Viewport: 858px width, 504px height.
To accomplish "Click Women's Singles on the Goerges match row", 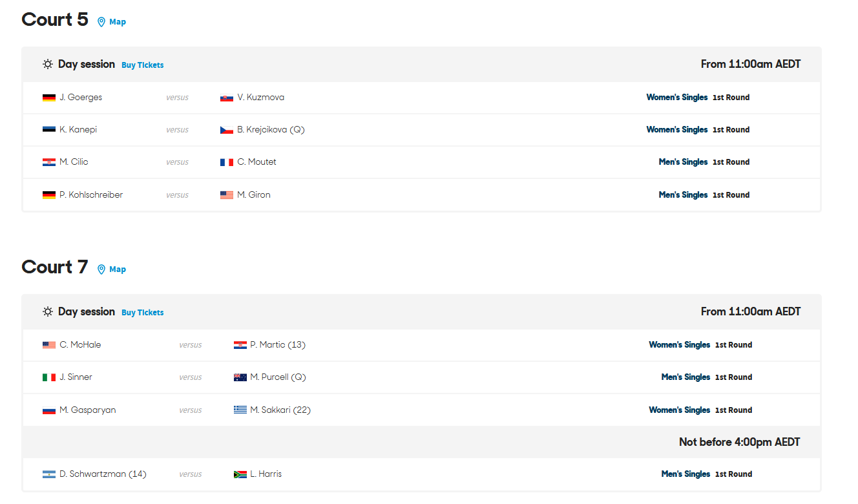I will tap(677, 98).
